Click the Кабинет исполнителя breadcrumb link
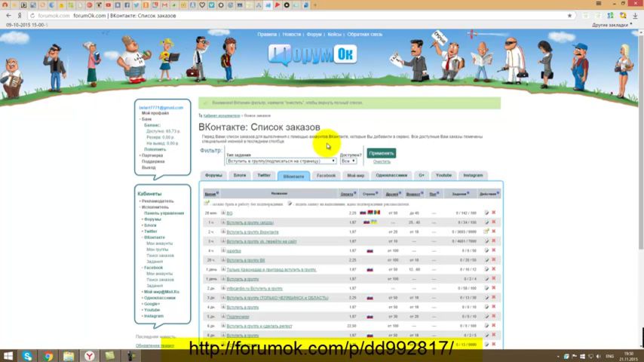This screenshot has height=362, width=644. pyautogui.click(x=222, y=116)
